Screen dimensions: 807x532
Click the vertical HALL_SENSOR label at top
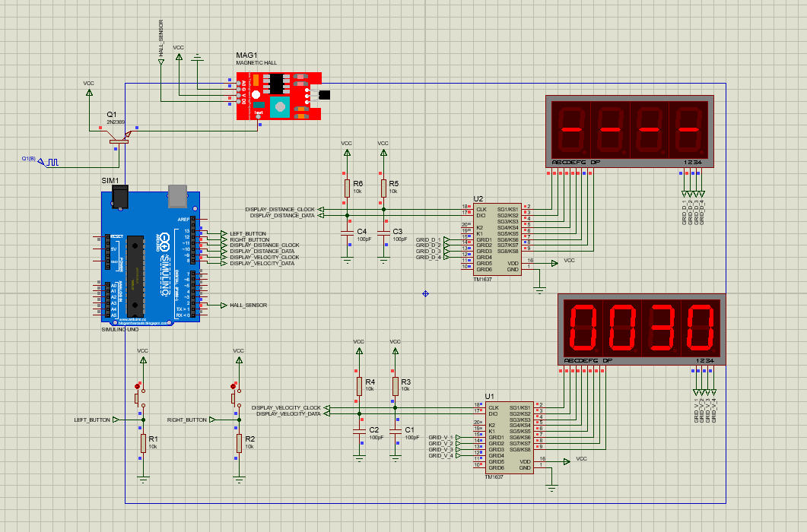[x=161, y=38]
